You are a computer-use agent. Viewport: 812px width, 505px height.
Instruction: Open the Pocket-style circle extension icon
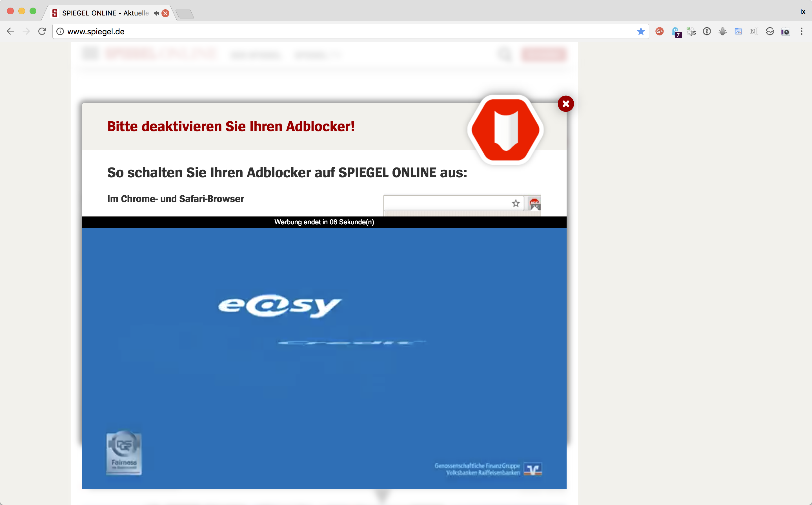coord(770,32)
